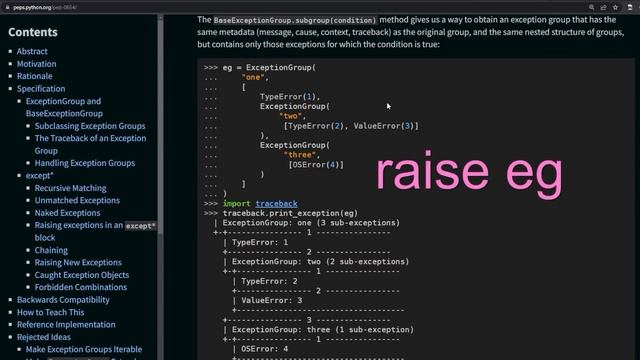Open the browser side panel icon
640x360 pixels.
[630, 7]
